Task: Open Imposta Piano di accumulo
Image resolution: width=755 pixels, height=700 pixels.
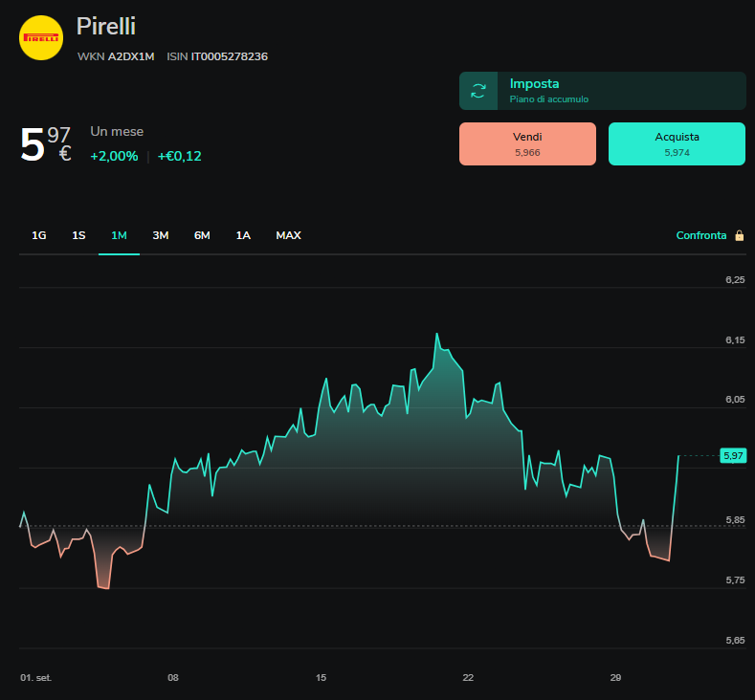Action: tap(602, 91)
